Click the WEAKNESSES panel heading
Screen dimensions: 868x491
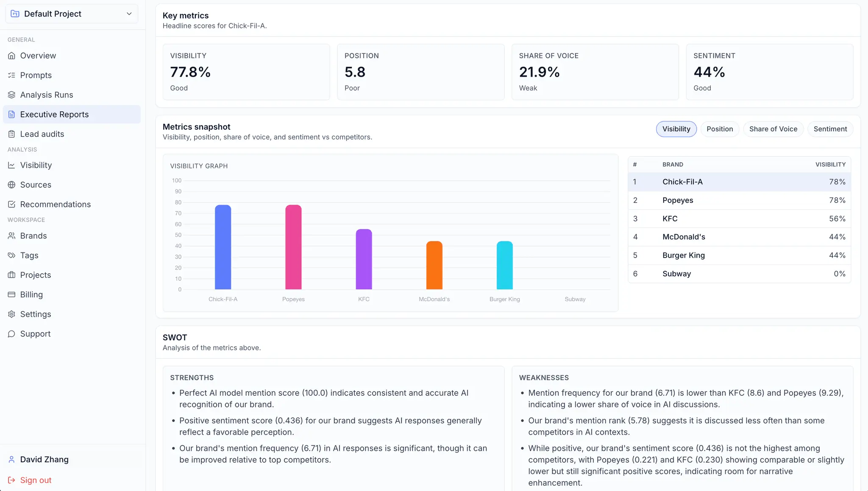coord(544,377)
